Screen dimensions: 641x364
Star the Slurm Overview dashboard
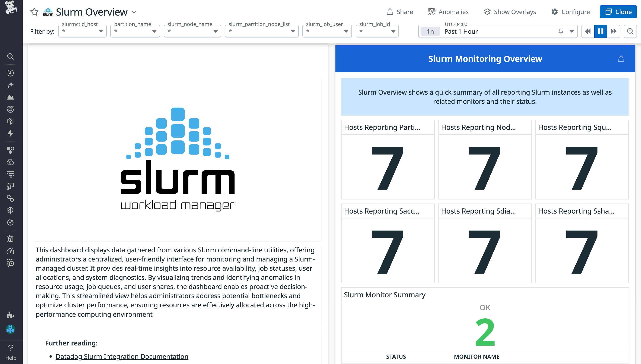coord(34,12)
